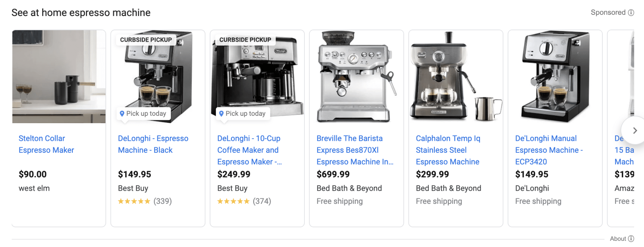
Task: Click the star rating on the 10-Cup Coffee Maker
Action: pos(234,201)
